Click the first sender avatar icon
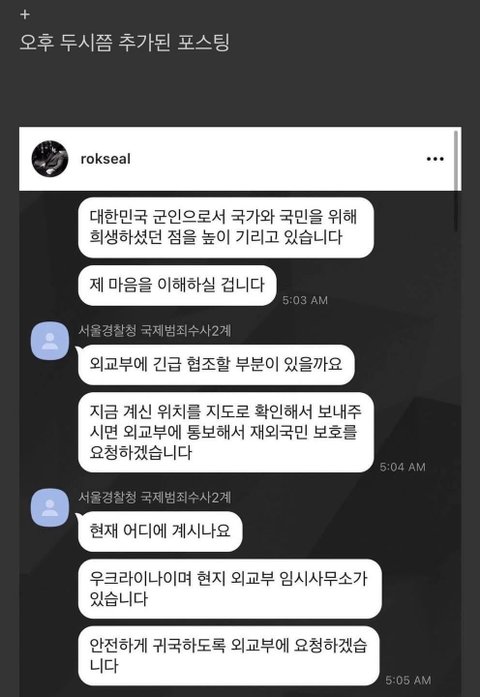Viewport: 480px width, 697px height. [50, 340]
